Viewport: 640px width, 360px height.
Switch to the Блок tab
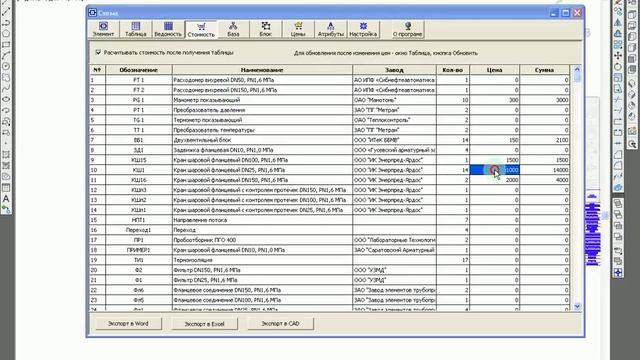point(265,29)
